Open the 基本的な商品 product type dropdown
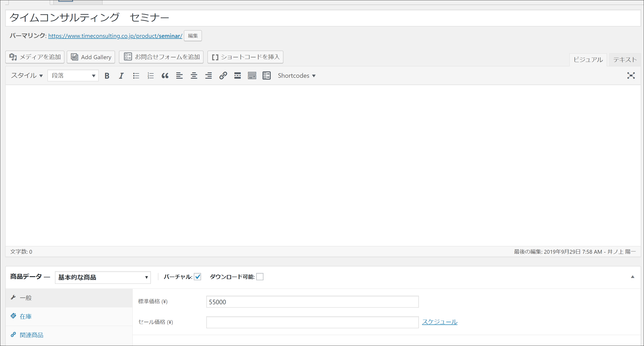644x346 pixels. coord(103,277)
